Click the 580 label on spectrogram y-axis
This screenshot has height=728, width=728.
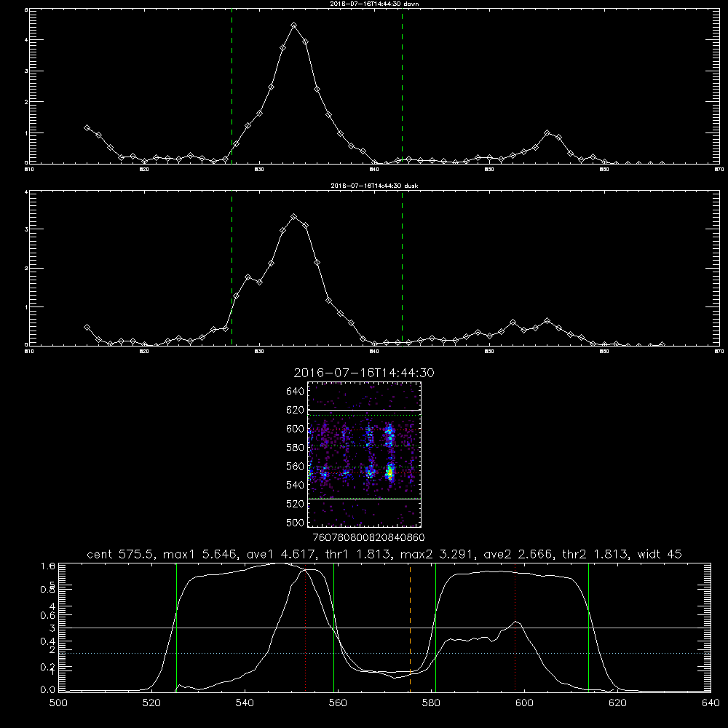[x=295, y=448]
